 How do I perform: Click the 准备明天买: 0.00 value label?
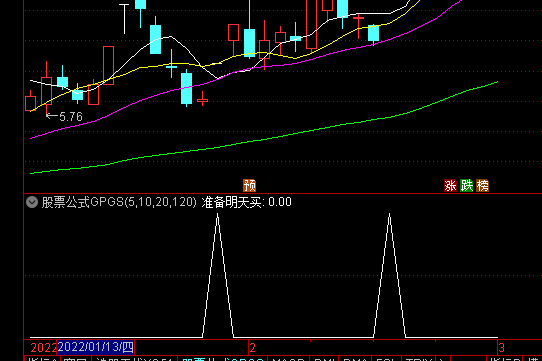246,202
